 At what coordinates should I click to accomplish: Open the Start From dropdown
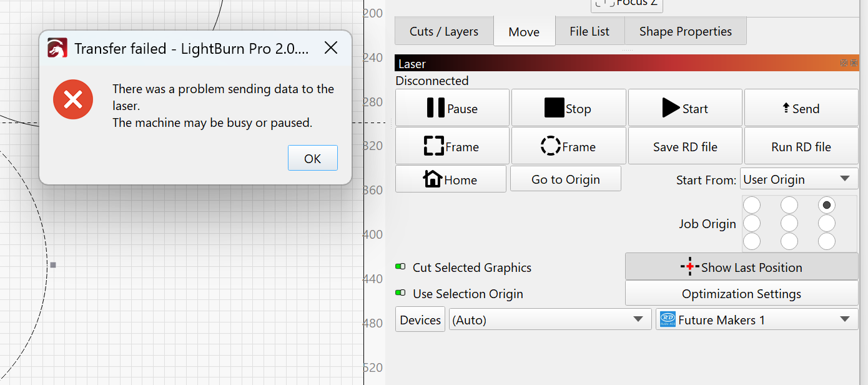coord(798,179)
